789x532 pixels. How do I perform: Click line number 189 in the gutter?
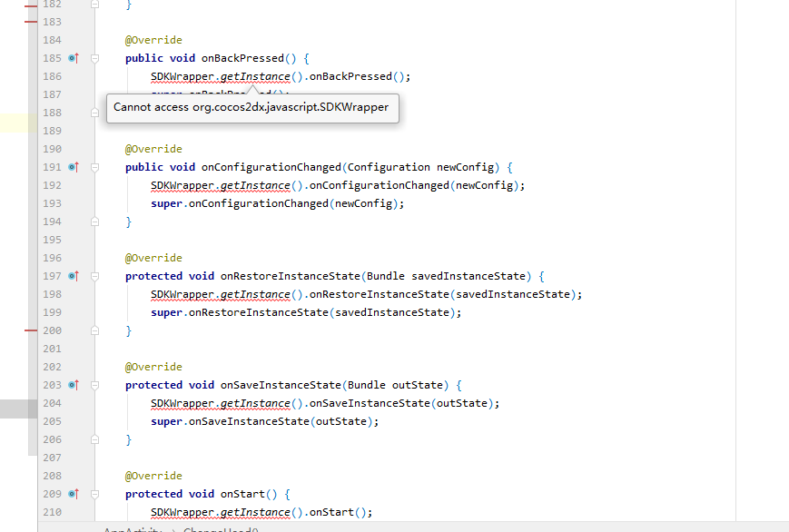(x=52, y=131)
